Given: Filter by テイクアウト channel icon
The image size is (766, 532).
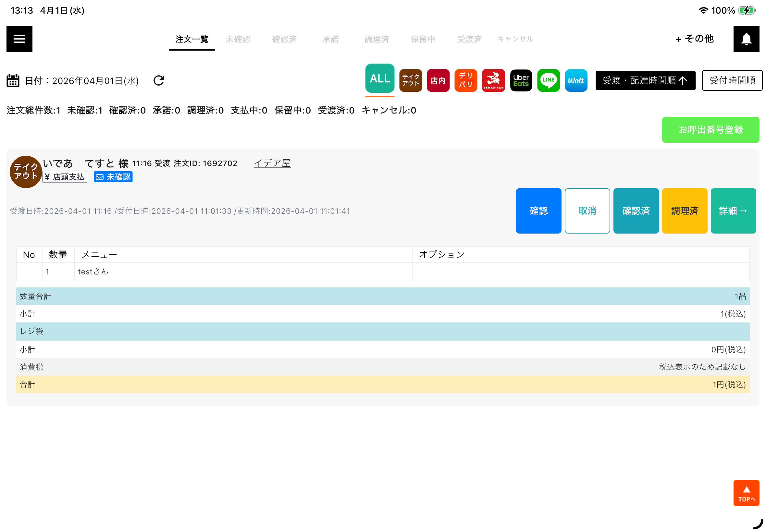Looking at the screenshot, I should click(410, 80).
